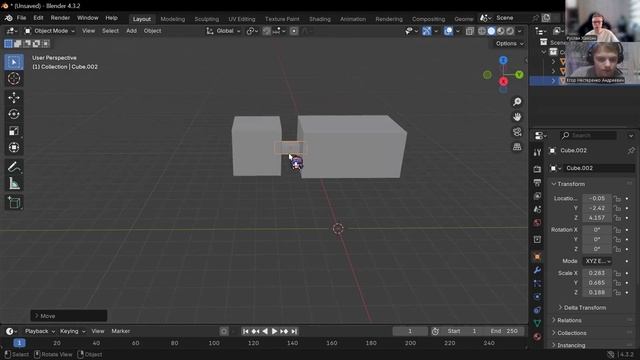Jump to the timeline end frame

click(x=294, y=331)
